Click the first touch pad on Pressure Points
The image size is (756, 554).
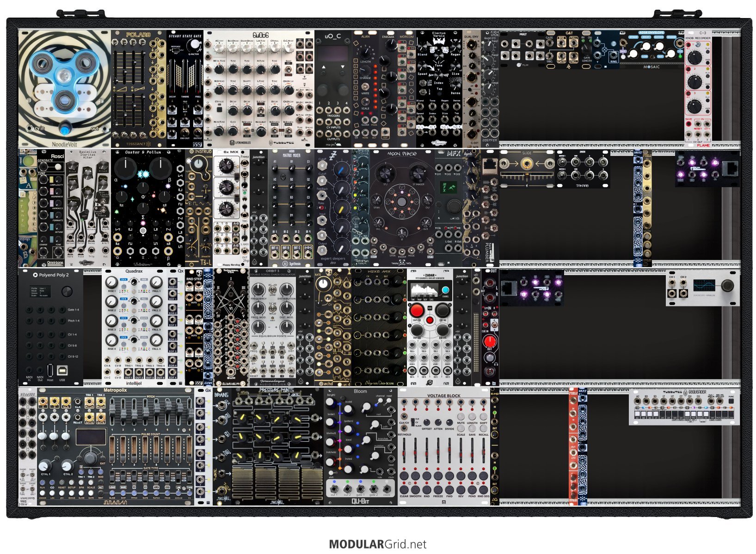point(243,484)
